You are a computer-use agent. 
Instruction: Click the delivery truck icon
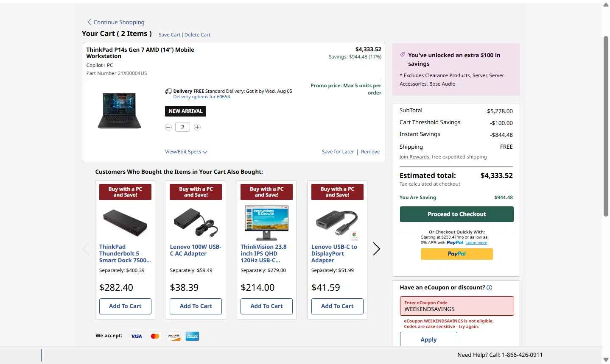[168, 91]
